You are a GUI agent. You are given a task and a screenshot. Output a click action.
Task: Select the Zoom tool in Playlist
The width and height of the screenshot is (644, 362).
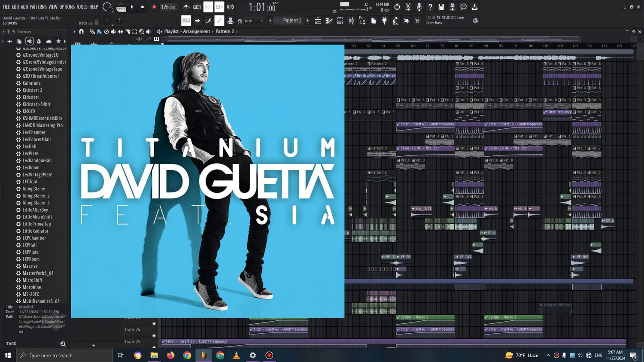coord(142,31)
